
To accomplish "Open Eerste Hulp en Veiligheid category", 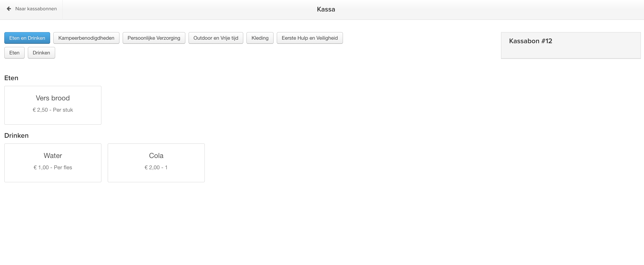I will [310, 38].
